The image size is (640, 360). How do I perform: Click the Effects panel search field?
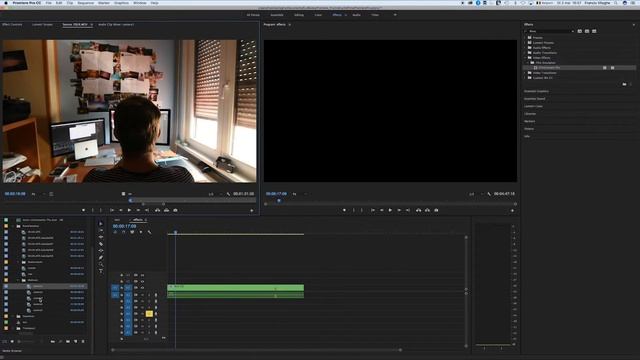tap(549, 31)
